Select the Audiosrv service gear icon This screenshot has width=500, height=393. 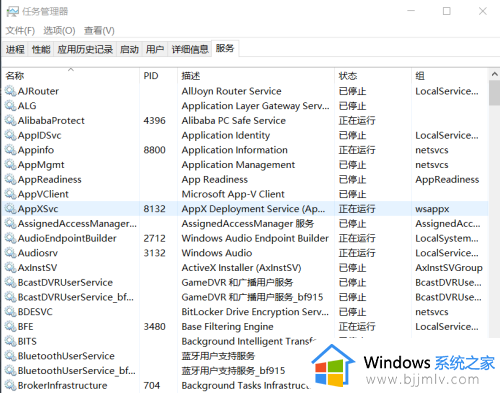[x=10, y=253]
